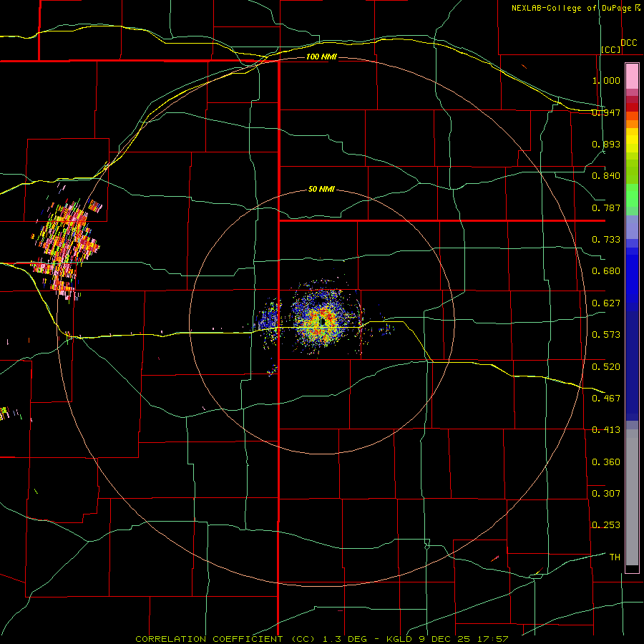Select the 0.893 color scale value
The width and height of the screenshot is (644, 644).
[x=606, y=144]
